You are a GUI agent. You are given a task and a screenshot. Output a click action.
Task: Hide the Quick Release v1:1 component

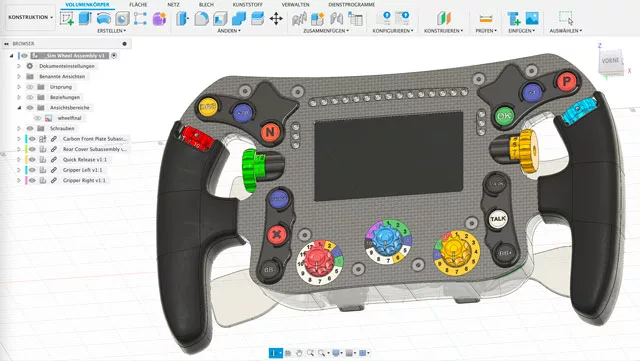32,160
